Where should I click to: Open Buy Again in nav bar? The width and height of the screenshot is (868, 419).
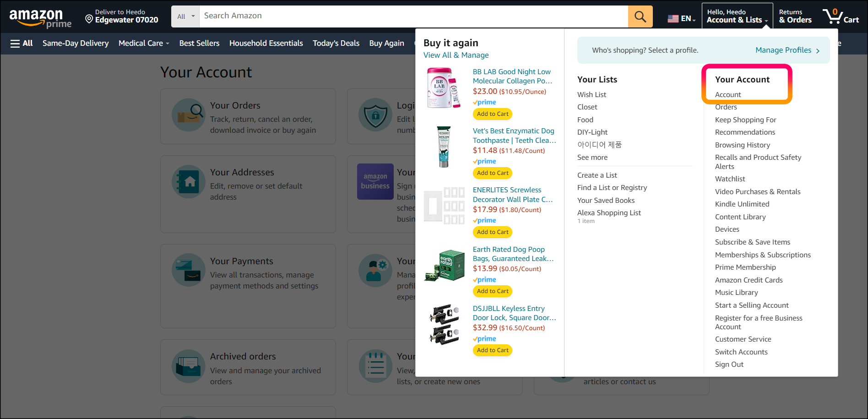coord(387,43)
